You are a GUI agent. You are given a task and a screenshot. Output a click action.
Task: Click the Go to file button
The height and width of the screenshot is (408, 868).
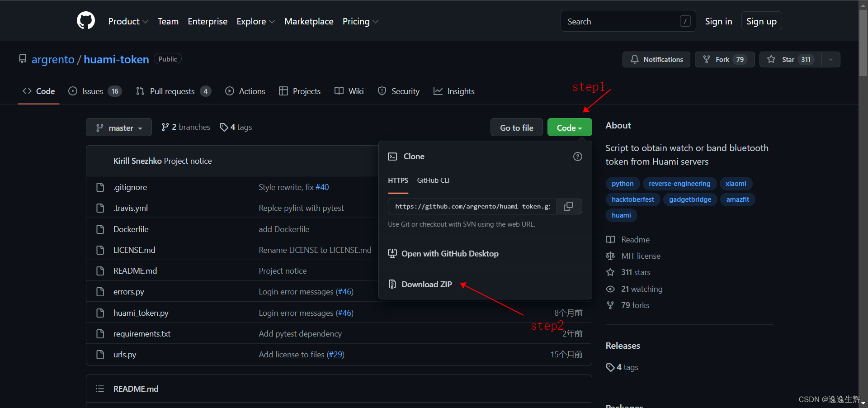click(x=516, y=128)
